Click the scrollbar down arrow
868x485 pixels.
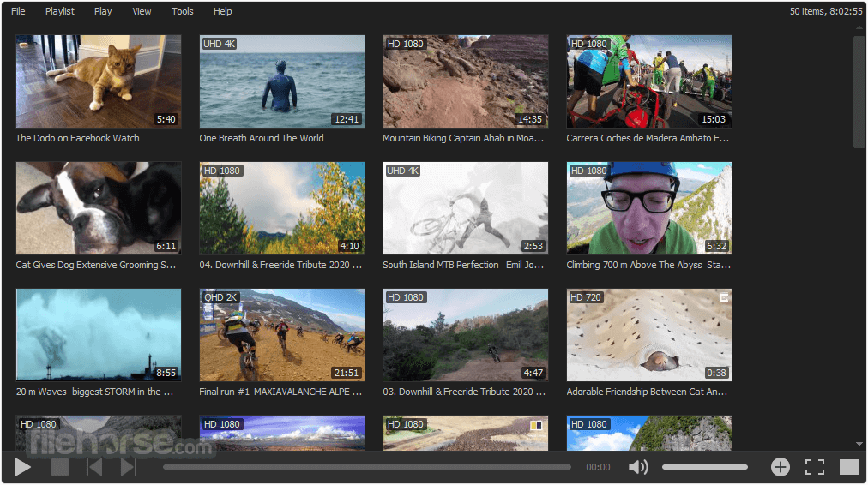point(859,444)
